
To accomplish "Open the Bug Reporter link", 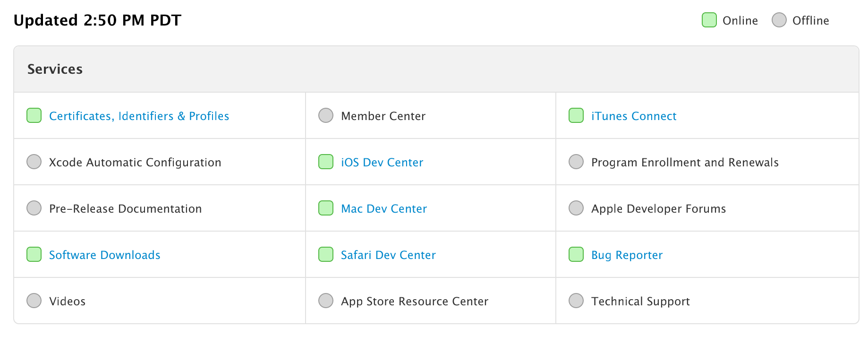I will coord(627,255).
